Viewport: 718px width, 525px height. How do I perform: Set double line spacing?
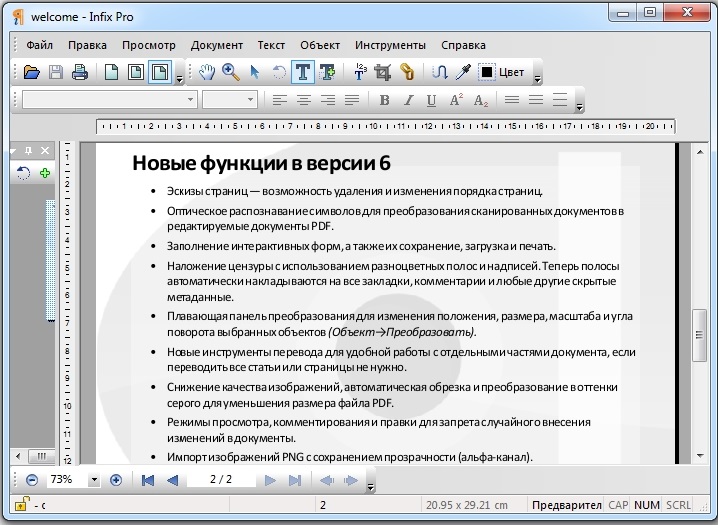[x=560, y=100]
